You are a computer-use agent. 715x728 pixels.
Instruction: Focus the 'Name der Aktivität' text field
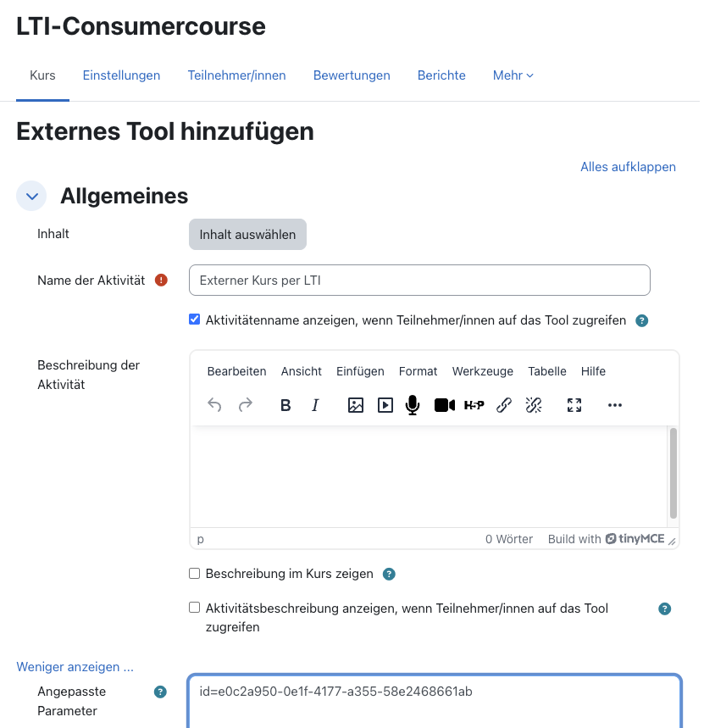[x=419, y=280]
